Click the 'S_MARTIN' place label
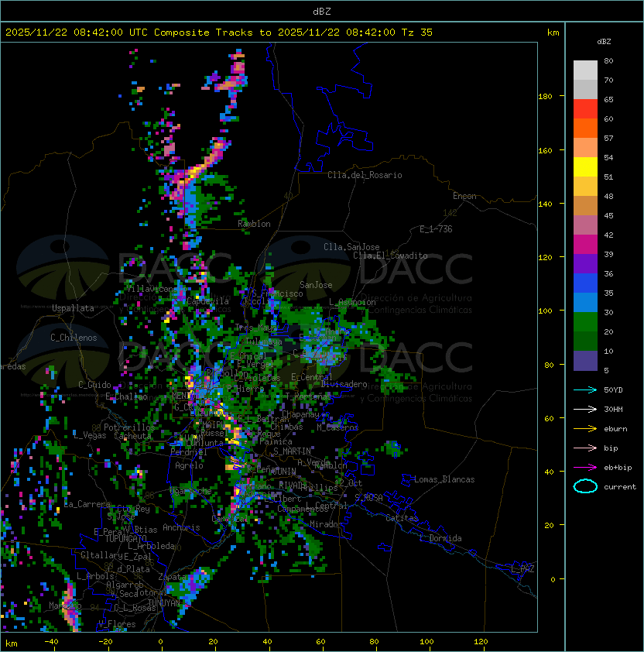 click(292, 451)
